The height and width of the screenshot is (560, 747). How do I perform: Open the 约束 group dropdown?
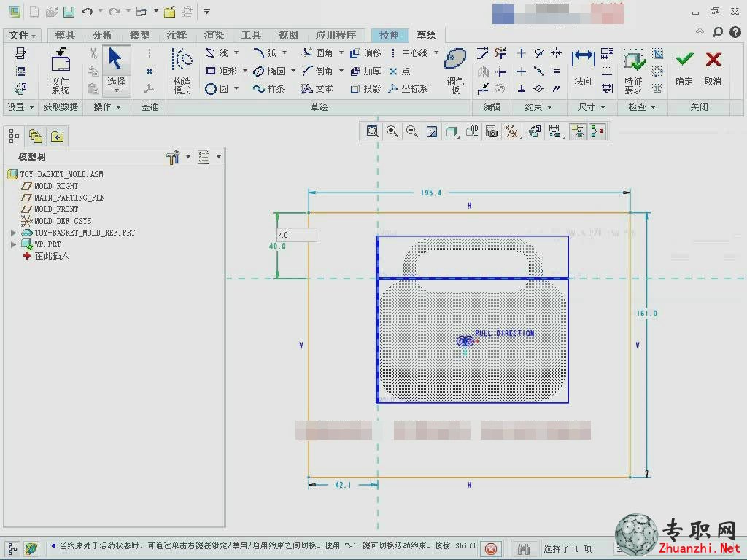point(539,107)
